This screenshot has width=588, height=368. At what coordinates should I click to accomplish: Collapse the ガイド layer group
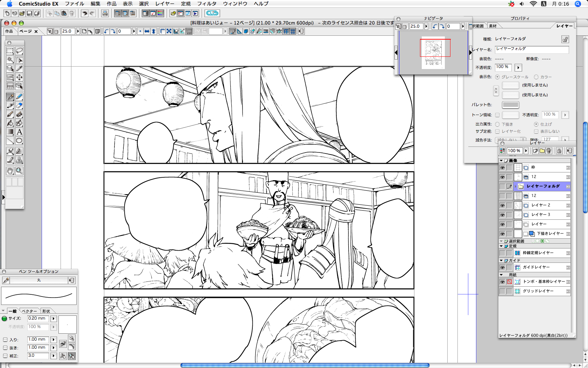pos(501,260)
